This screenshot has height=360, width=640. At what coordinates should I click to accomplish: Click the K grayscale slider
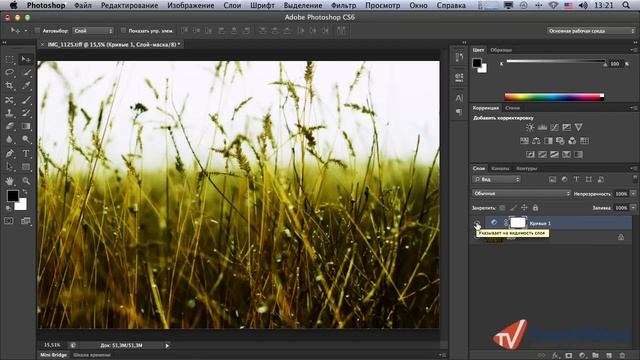[x=556, y=62]
